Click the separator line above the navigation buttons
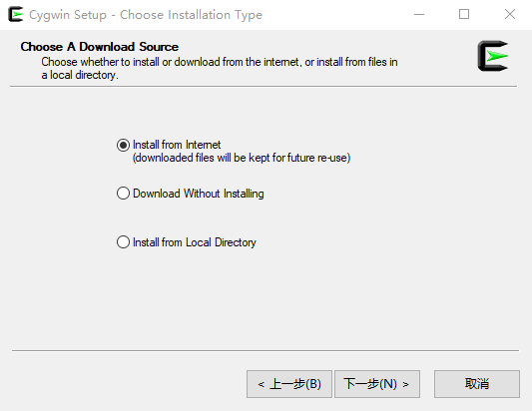Screen dimensions: 532x411 [266, 350]
